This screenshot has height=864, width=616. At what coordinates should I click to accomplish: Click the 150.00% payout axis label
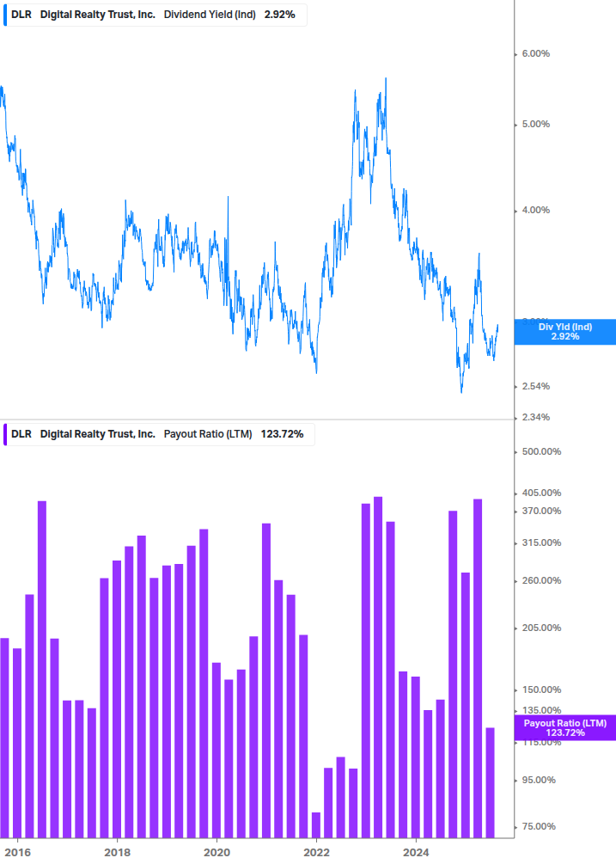[x=541, y=689]
